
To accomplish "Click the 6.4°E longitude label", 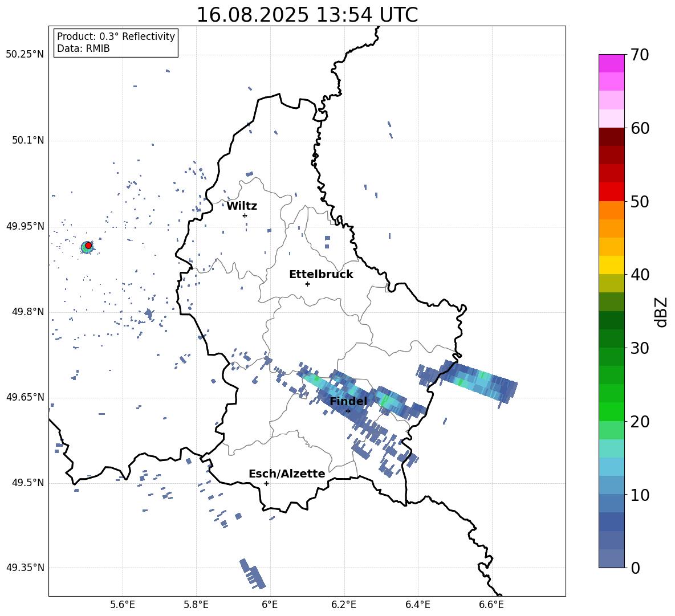I will [417, 605].
